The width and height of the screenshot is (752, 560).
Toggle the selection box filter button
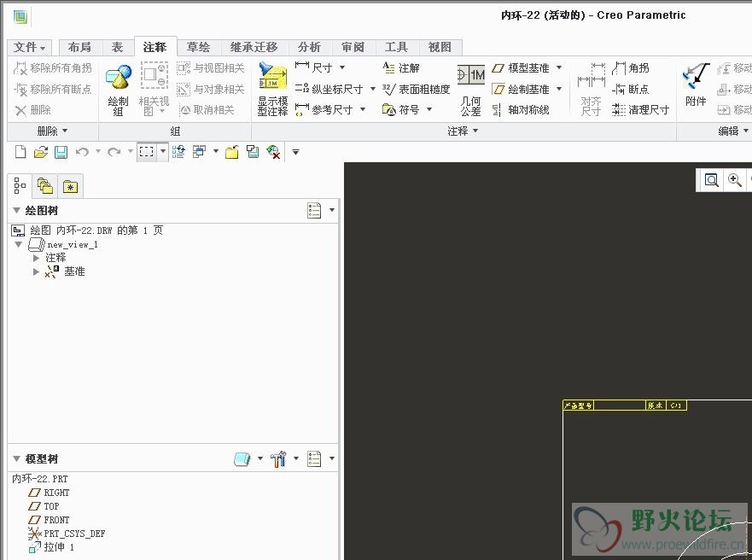[x=146, y=152]
